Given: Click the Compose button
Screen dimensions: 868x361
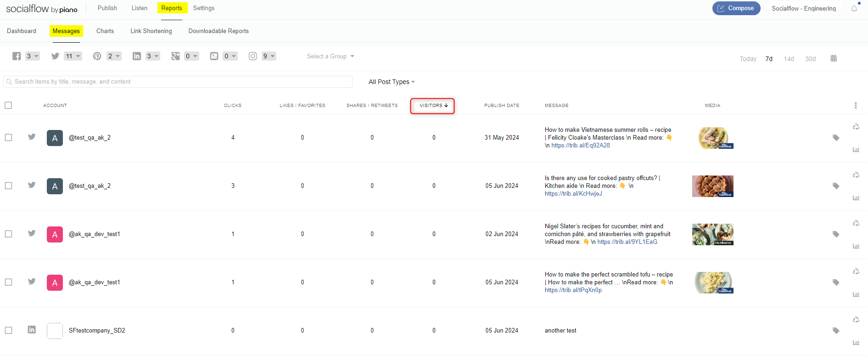Looking at the screenshot, I should pos(736,8).
